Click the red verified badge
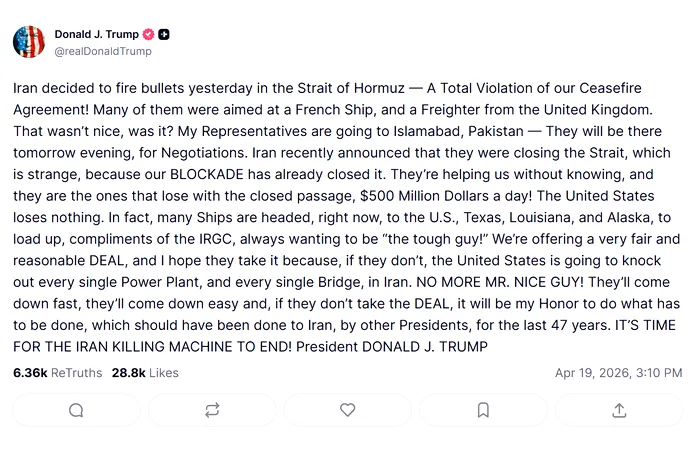This screenshot has width=700, height=449. 149,34
